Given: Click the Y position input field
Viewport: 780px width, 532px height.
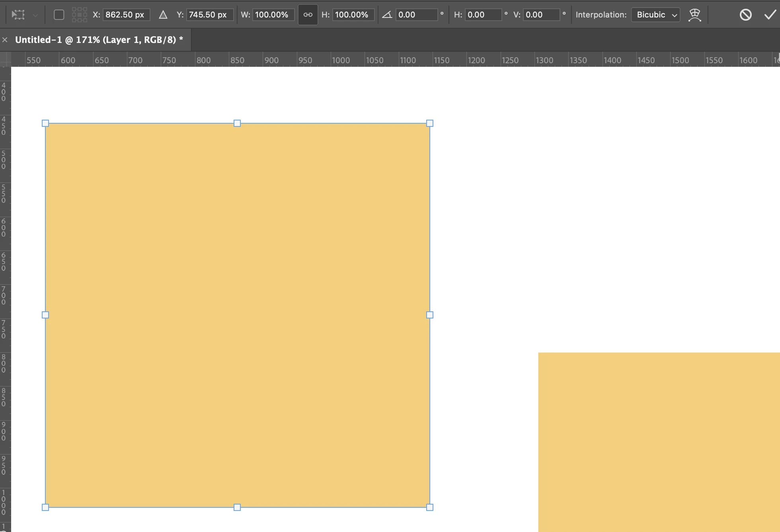Looking at the screenshot, I should tap(209, 15).
